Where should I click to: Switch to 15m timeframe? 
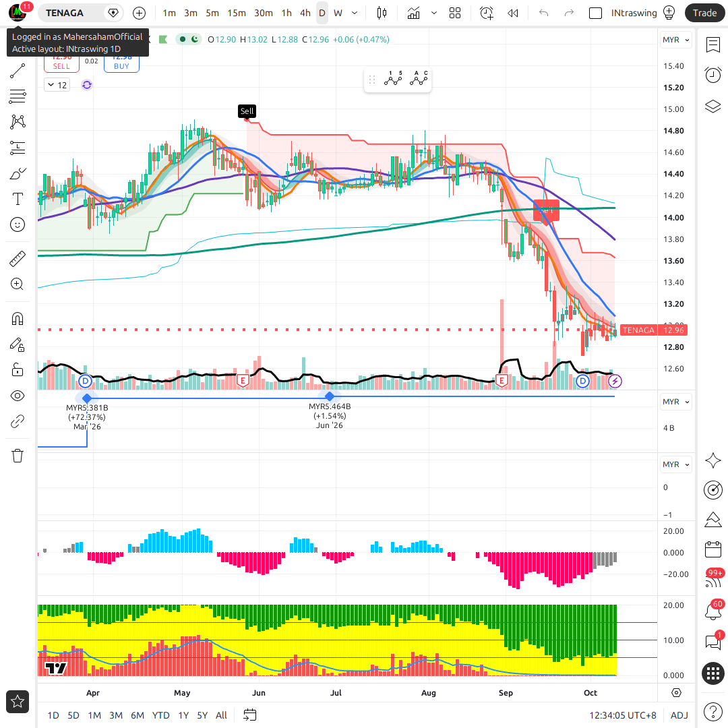coord(237,13)
